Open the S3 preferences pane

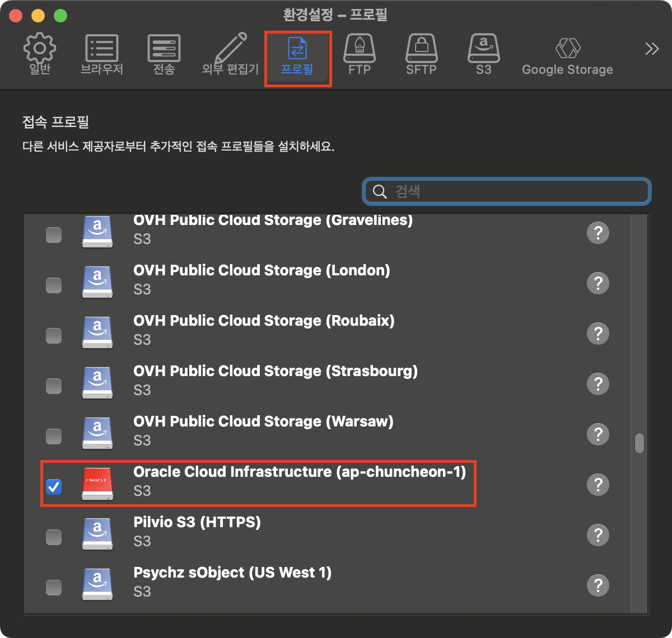click(x=483, y=55)
